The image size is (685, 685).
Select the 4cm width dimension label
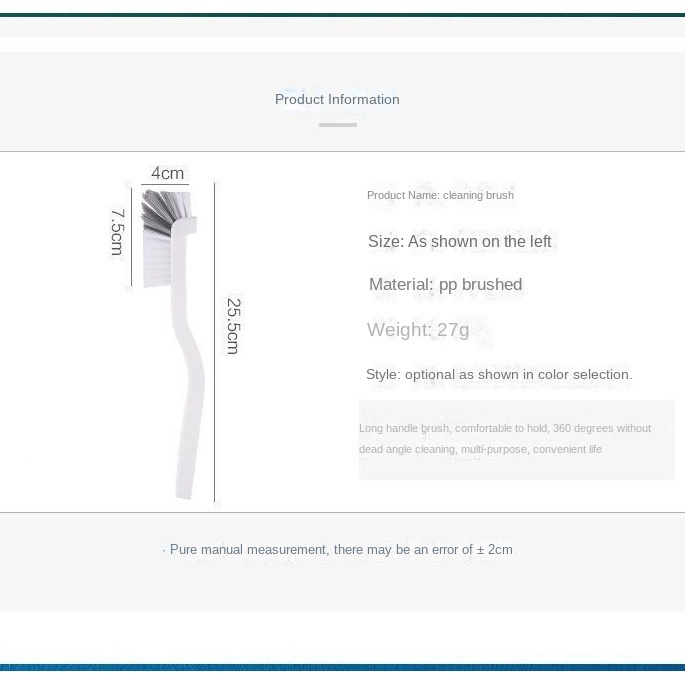[x=167, y=173]
